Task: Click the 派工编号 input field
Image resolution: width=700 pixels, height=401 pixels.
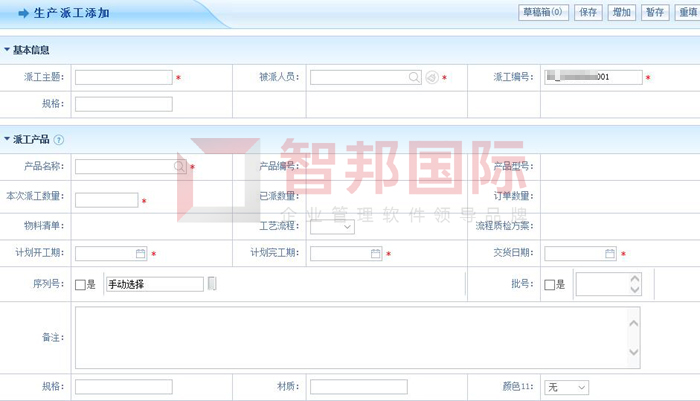Action: pyautogui.click(x=593, y=77)
